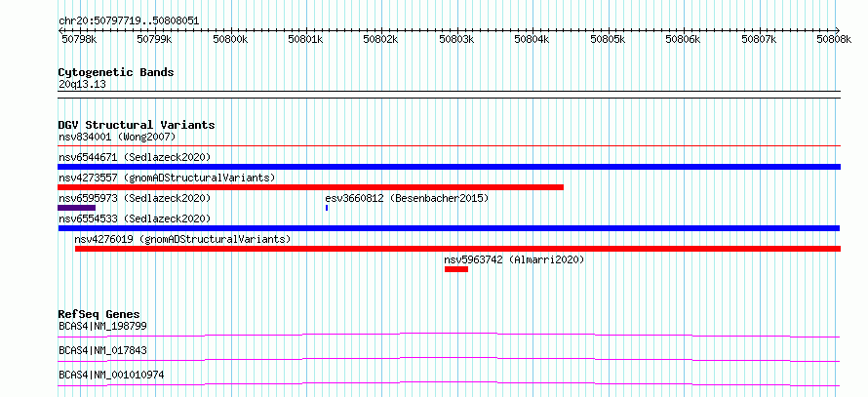The height and width of the screenshot is (397, 868).
Task: Click the DGV Structural Variants track title
Action: [x=137, y=125]
